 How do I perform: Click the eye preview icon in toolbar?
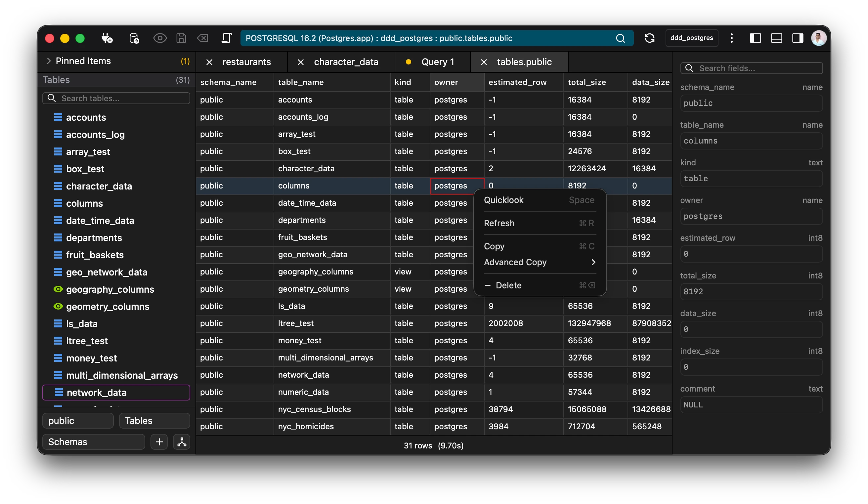tap(159, 38)
